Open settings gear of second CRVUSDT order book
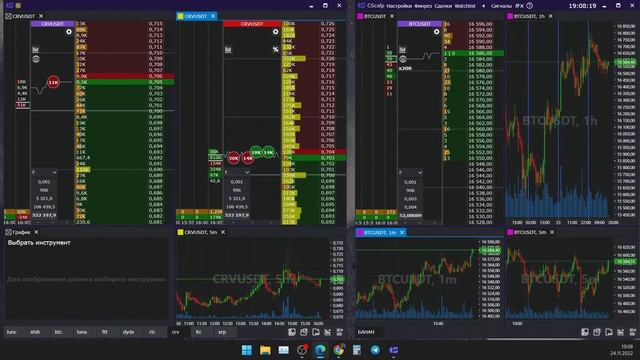This screenshot has width=640, height=360. coord(276,32)
